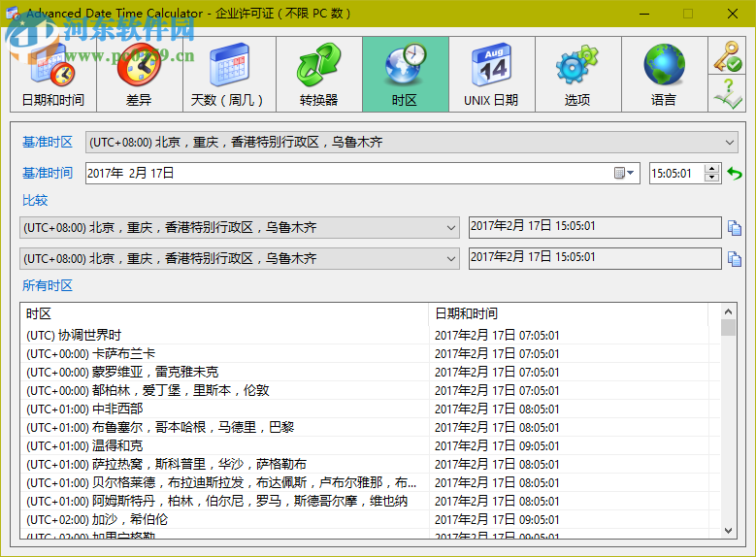
Task: Click the 基准时间 label
Action: 48,173
